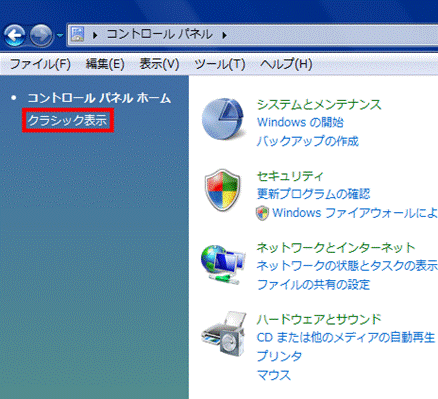Viewport: 438px width, 399px height.
Task: Open マウス link
Action: (x=274, y=375)
